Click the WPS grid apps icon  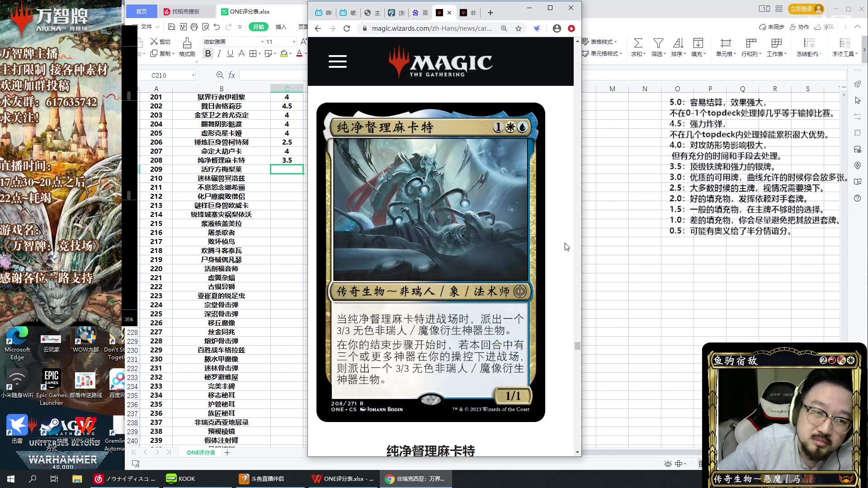(x=779, y=9)
